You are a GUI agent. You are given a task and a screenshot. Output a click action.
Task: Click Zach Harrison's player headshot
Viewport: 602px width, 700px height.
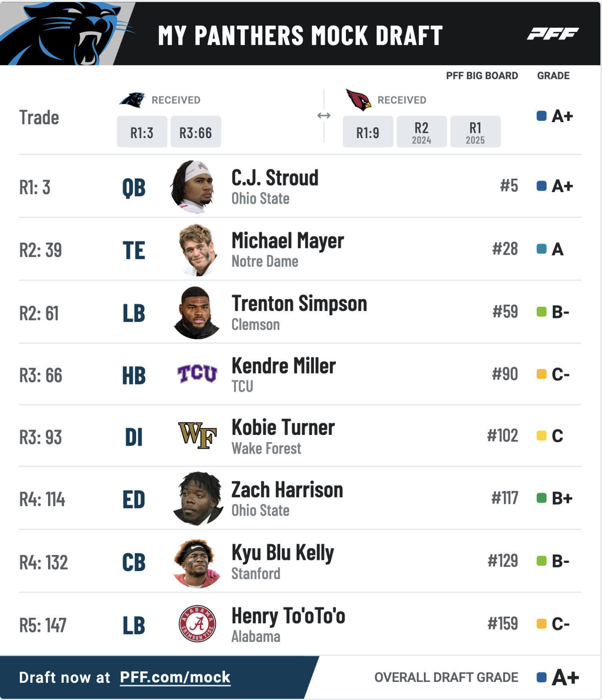[198, 499]
